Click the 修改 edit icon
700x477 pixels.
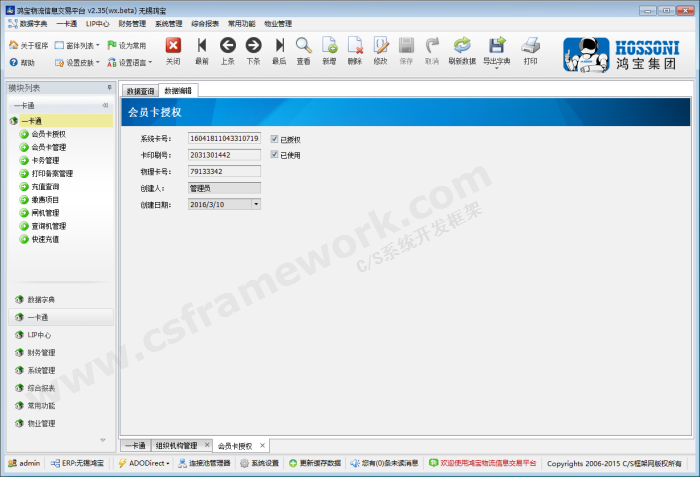pyautogui.click(x=380, y=46)
